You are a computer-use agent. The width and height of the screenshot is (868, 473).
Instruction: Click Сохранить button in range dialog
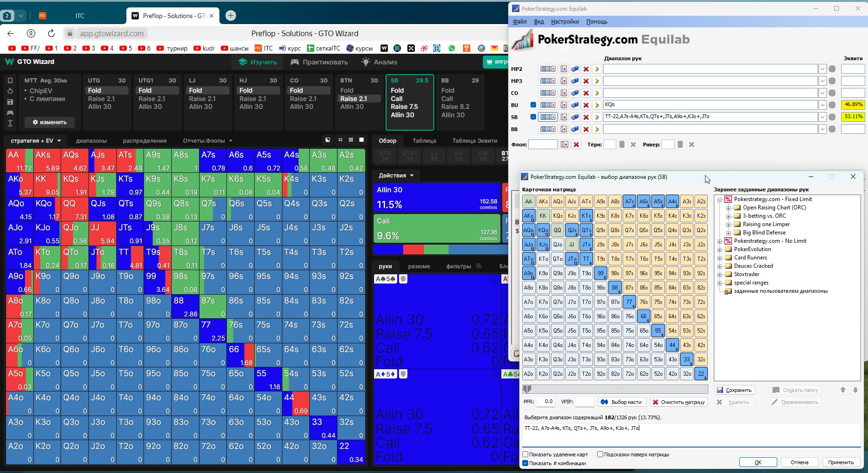point(734,390)
